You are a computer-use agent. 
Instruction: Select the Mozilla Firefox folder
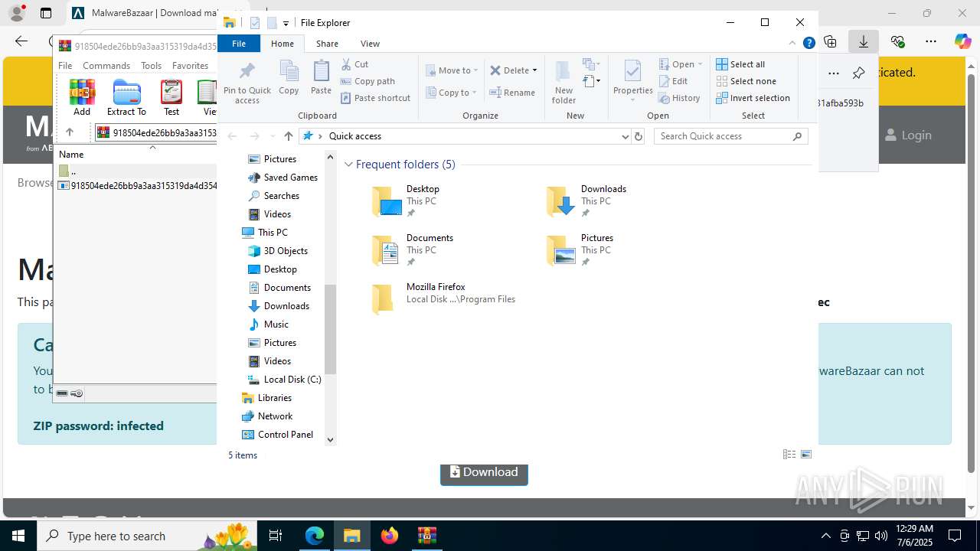coord(444,299)
